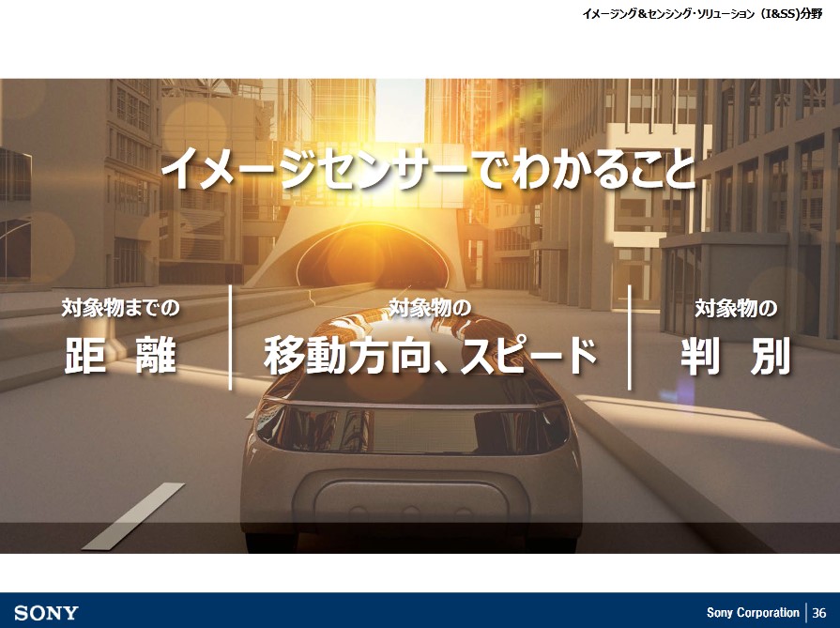Click the 対象物の label above 移動方向

coord(430,307)
